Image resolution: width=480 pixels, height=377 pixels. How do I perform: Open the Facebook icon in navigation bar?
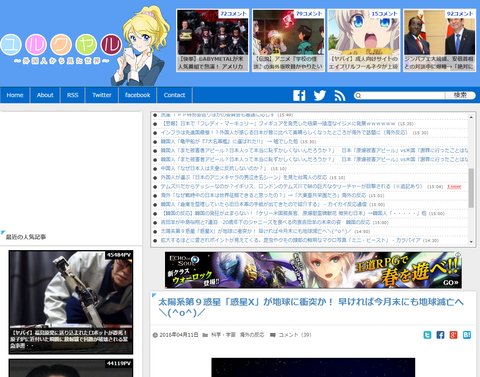[299, 95]
